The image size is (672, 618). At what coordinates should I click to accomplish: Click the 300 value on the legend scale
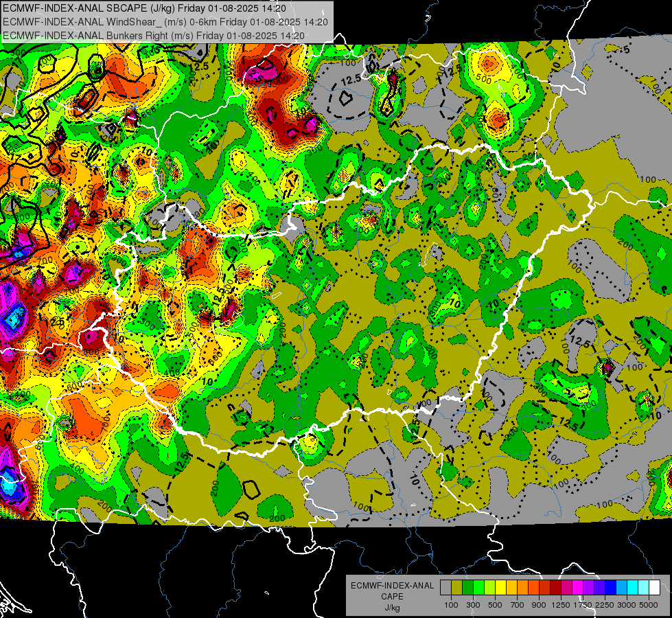point(473,605)
